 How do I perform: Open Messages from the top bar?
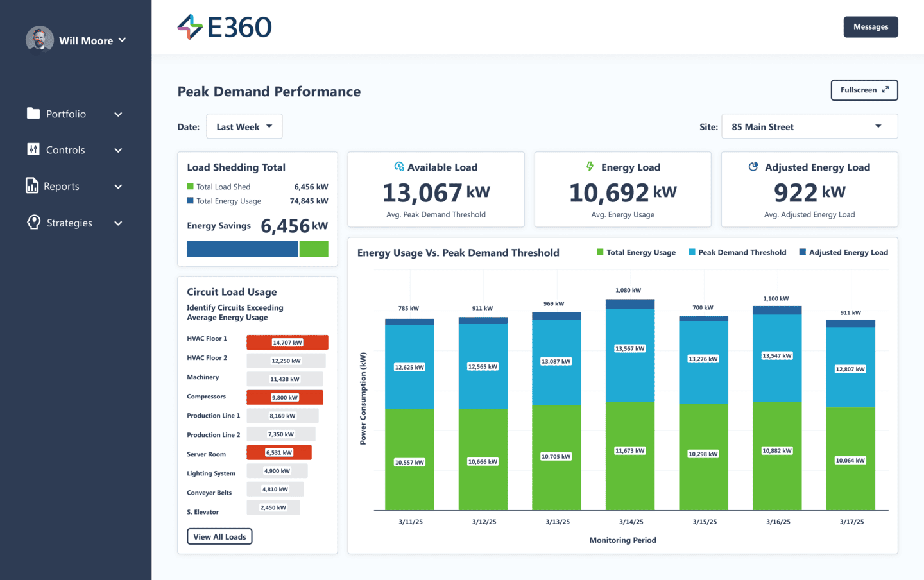click(870, 26)
